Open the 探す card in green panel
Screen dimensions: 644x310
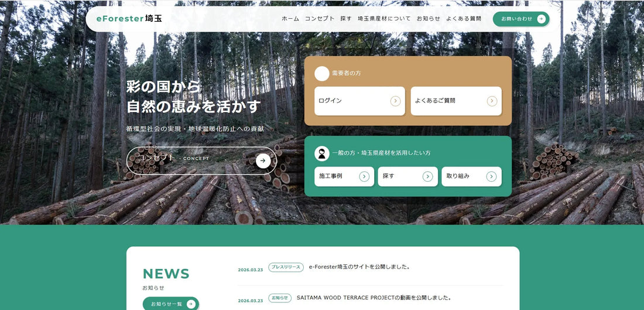click(x=408, y=176)
